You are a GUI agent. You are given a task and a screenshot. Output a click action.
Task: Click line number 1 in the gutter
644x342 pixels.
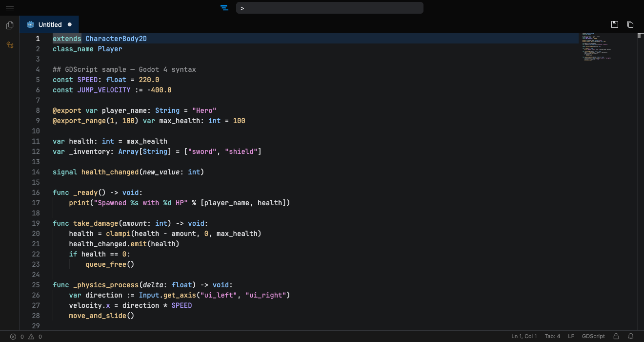38,39
